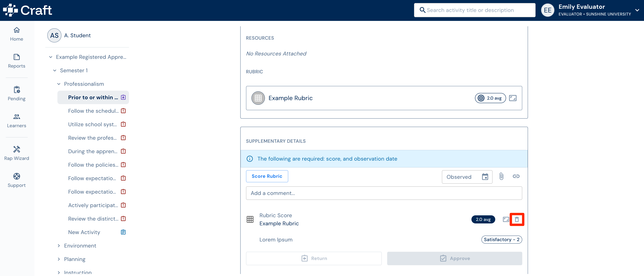The width and height of the screenshot is (644, 276).
Task: Collapse the Professionalism section
Action: [x=59, y=84]
